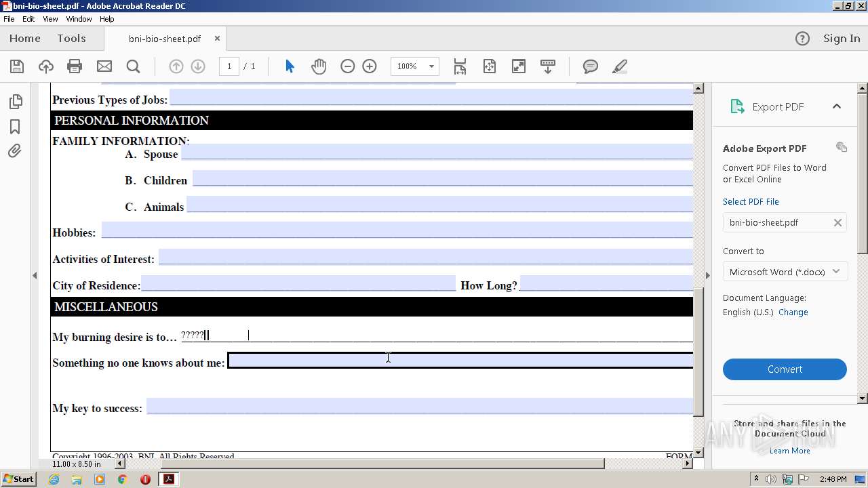
Task: Click the document vertical scrollbar thumb
Action: coord(698,351)
